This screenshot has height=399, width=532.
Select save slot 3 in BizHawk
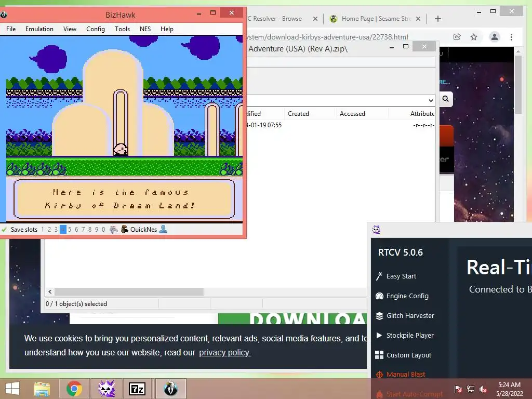click(x=56, y=229)
